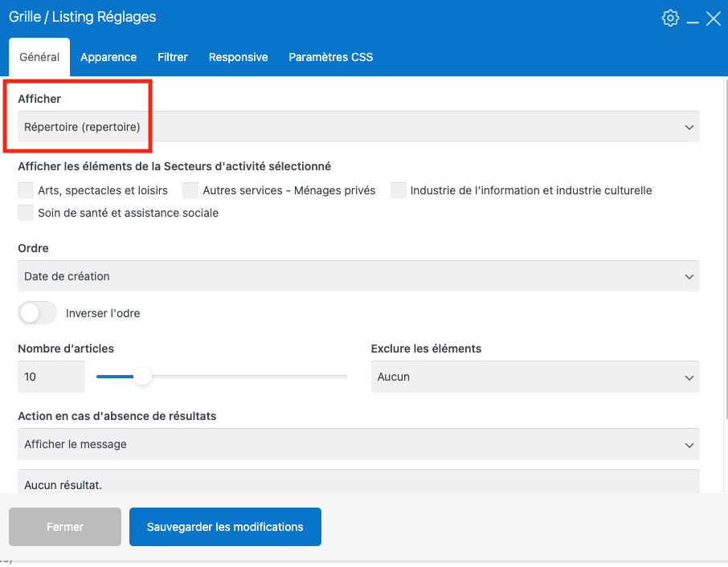The height and width of the screenshot is (567, 728).
Task: Open the Ordre dropdown set to Date de création
Action: tap(358, 276)
